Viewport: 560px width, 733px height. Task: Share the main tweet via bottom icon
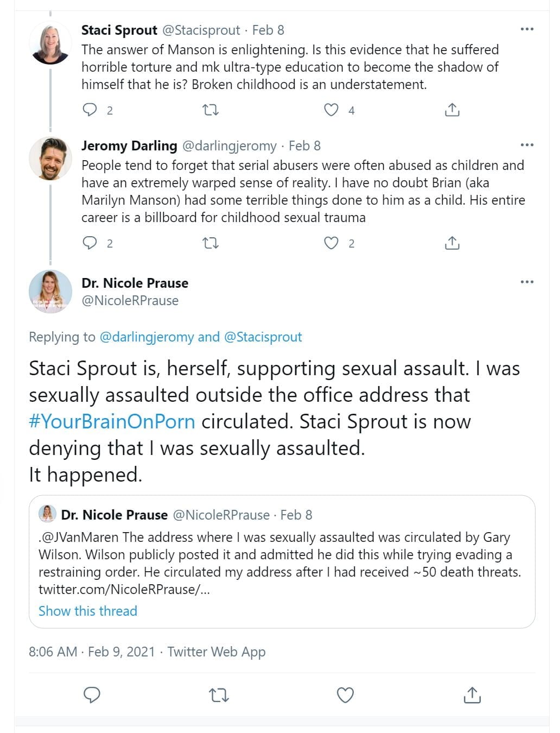coord(472,695)
